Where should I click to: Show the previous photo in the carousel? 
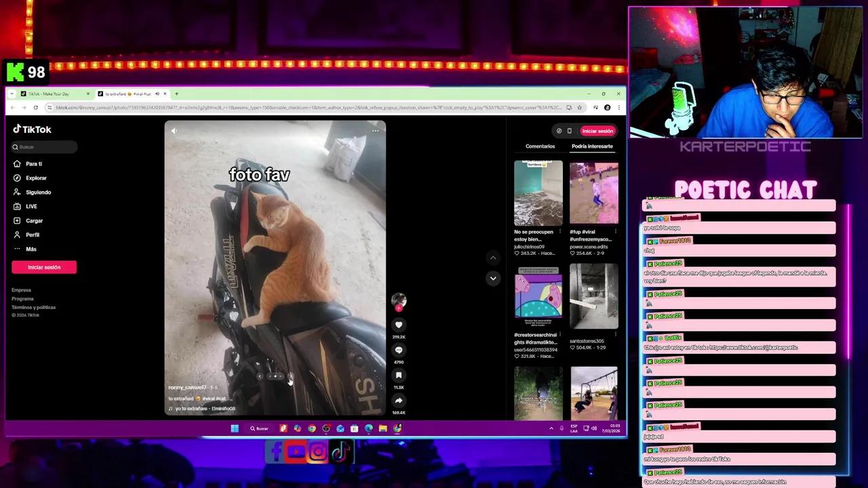260,376
